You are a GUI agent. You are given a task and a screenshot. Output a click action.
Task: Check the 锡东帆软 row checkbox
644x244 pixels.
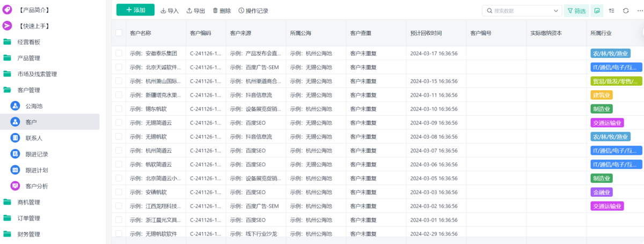119,109
